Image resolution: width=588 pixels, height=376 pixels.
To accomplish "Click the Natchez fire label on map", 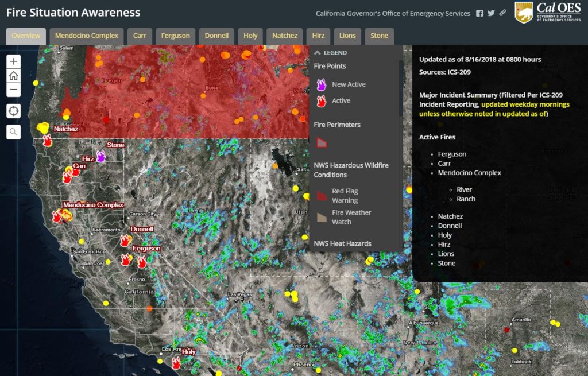I will [65, 129].
